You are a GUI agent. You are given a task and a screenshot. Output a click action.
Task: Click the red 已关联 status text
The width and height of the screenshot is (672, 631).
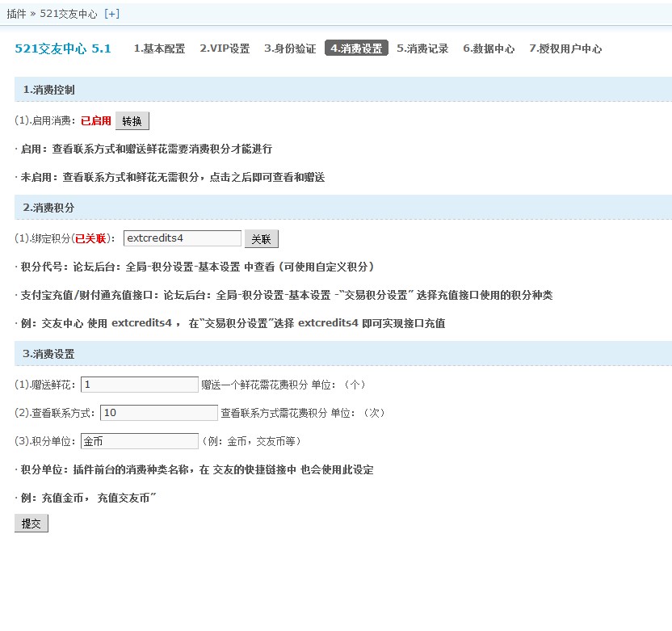[x=90, y=238]
